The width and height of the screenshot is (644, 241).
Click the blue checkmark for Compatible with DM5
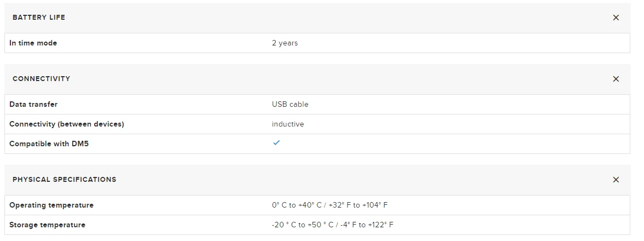(276, 143)
